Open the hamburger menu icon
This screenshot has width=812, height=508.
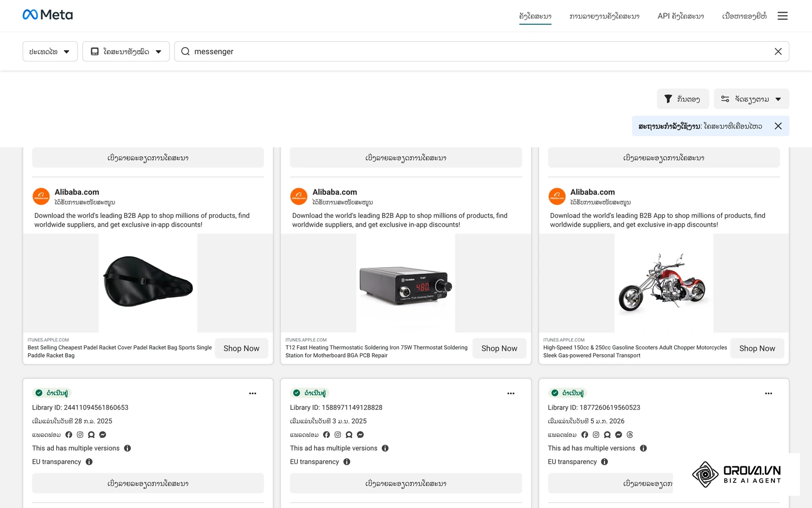(783, 16)
